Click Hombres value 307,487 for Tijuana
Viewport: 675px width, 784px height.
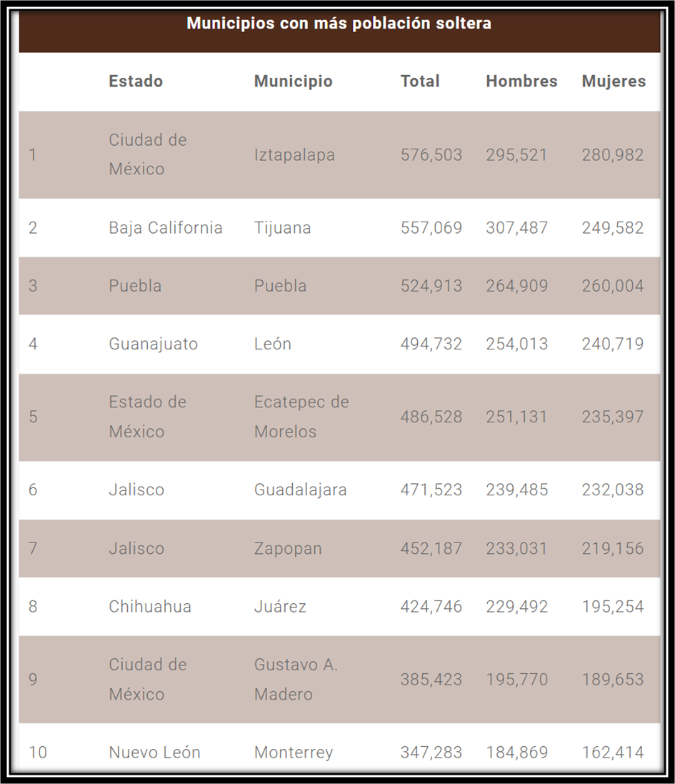click(x=516, y=228)
